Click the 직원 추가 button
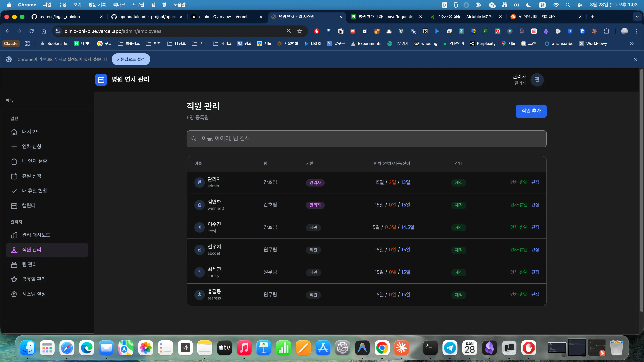The image size is (644, 362). pyautogui.click(x=531, y=111)
